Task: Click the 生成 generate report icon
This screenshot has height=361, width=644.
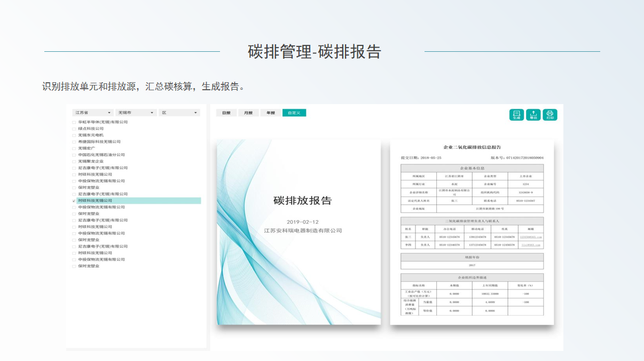Action: (516, 115)
